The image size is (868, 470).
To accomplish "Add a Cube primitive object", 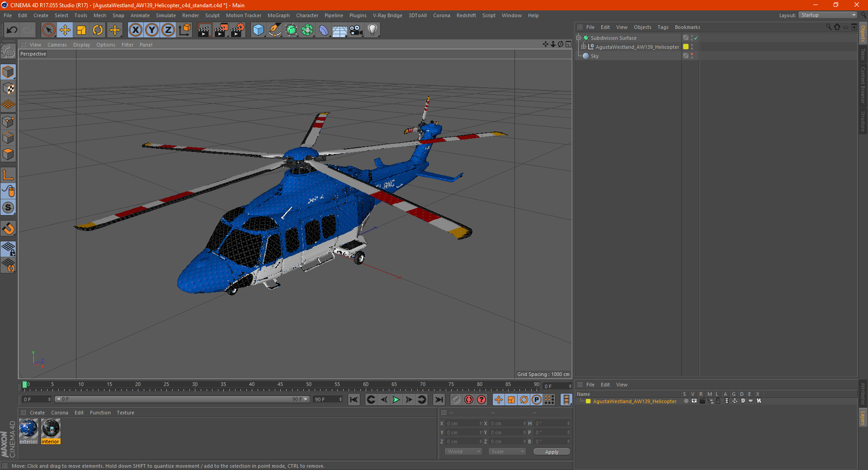I will point(258,30).
